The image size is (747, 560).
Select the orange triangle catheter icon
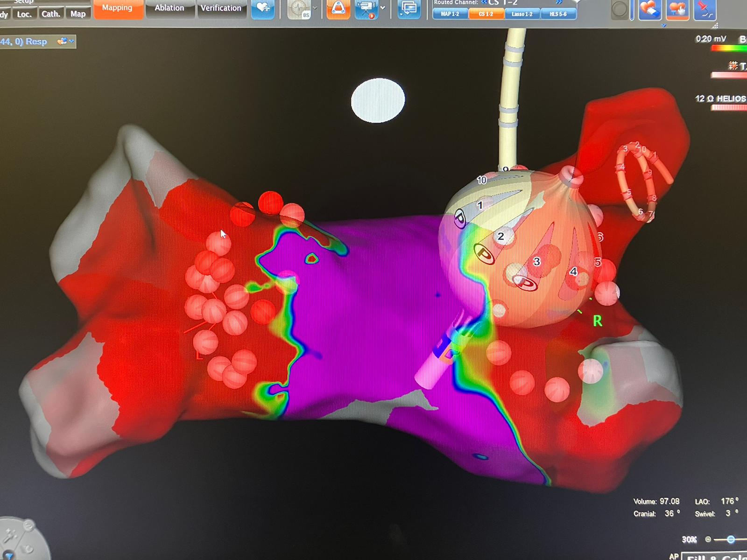(x=338, y=9)
